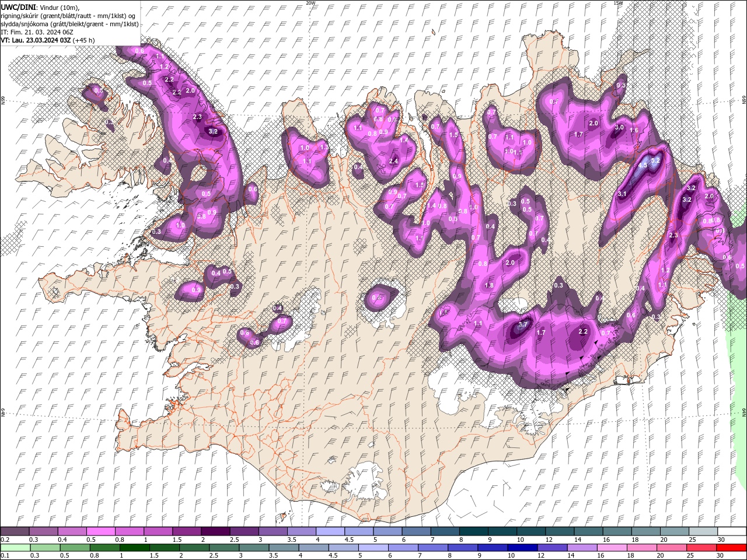Click the '20W' longitude label at top
This screenshot has height=560, width=747.
coord(310,3)
